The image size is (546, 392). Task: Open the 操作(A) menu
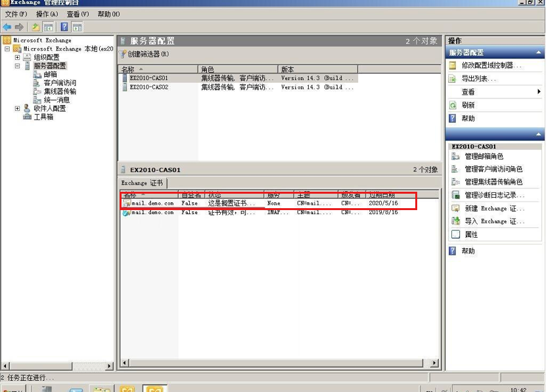[x=47, y=14]
